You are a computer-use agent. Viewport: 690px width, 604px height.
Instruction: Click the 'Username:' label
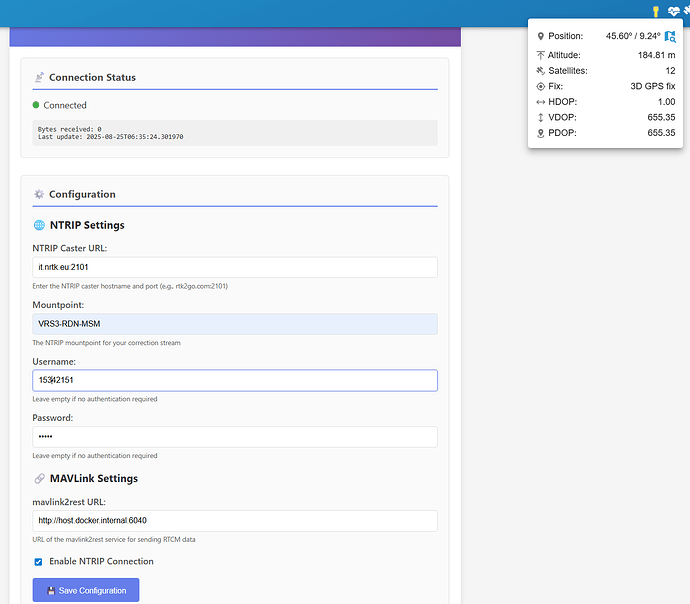pyautogui.click(x=54, y=362)
